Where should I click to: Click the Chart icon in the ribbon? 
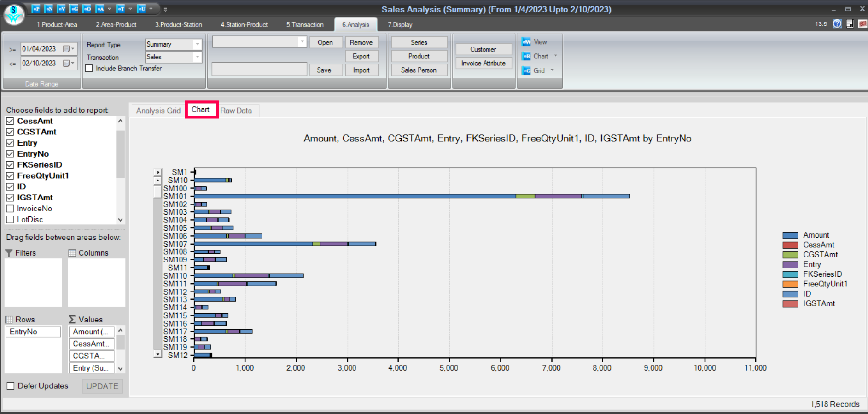[526, 56]
